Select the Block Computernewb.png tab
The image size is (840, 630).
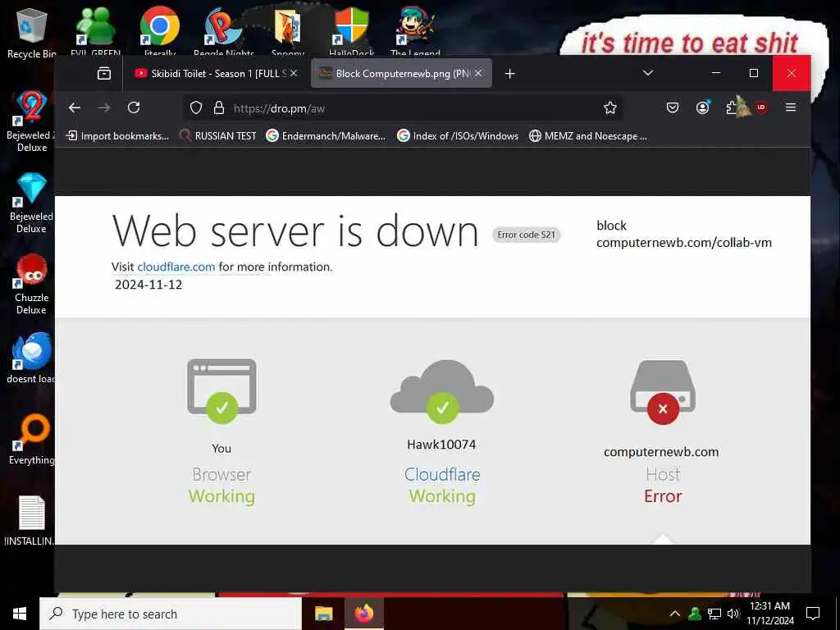pos(401,73)
